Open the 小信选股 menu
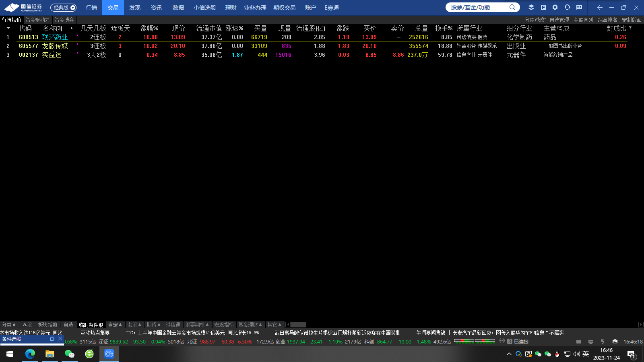This screenshot has height=362, width=644. 205,8
